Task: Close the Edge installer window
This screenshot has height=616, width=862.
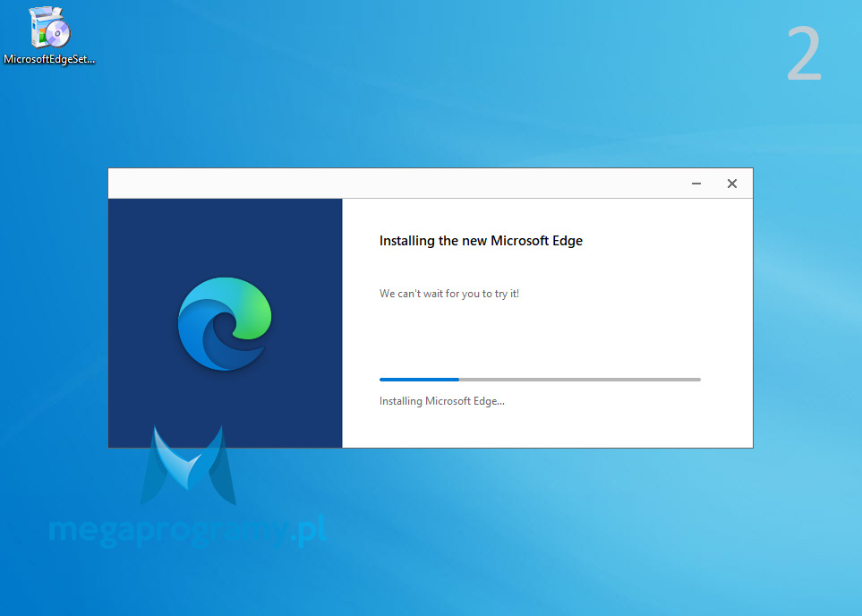Action: tap(731, 184)
